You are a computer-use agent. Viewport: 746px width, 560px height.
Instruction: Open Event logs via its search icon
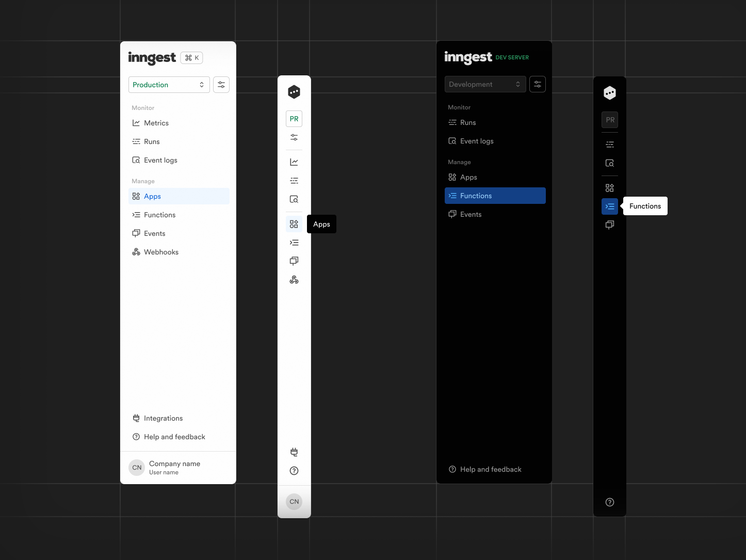point(294,199)
